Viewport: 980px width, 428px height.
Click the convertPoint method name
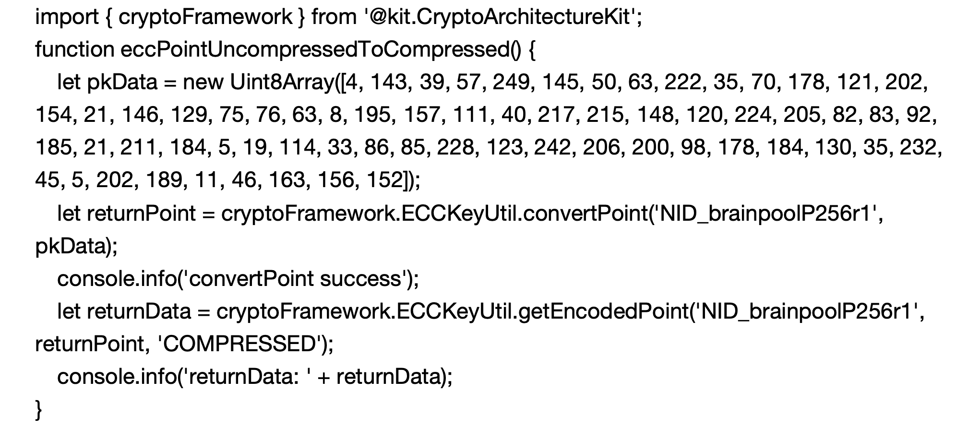click(x=585, y=214)
